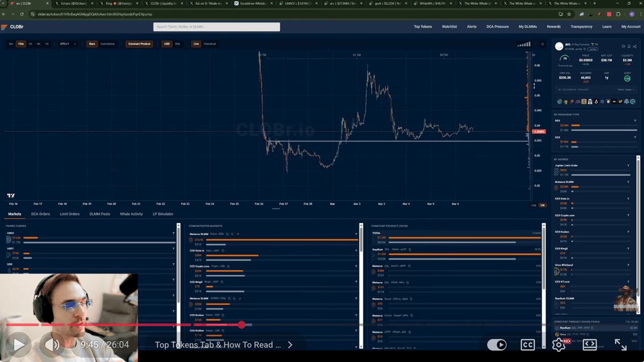The height and width of the screenshot is (362, 644).
Task: Select the 5m timeframe
Action: click(x=11, y=44)
